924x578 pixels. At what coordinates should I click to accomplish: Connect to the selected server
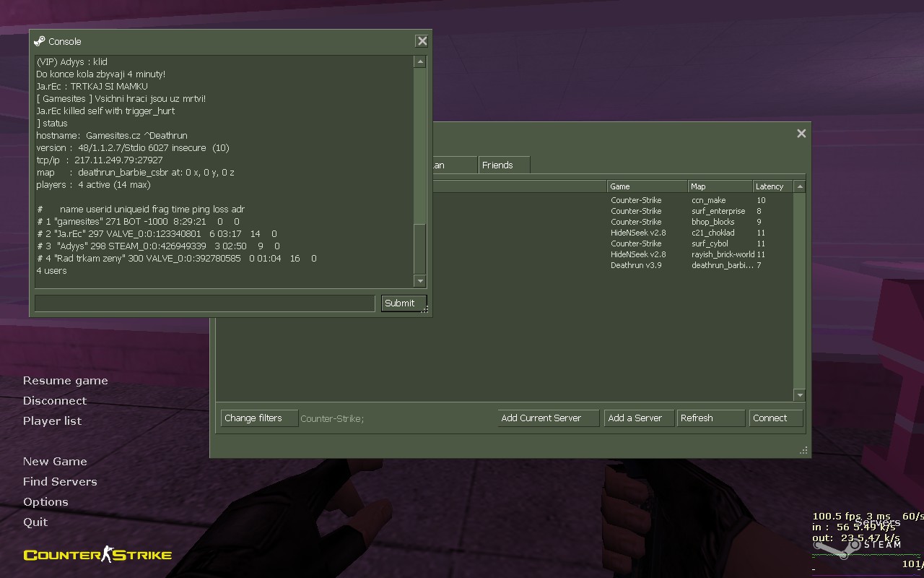tap(776, 418)
